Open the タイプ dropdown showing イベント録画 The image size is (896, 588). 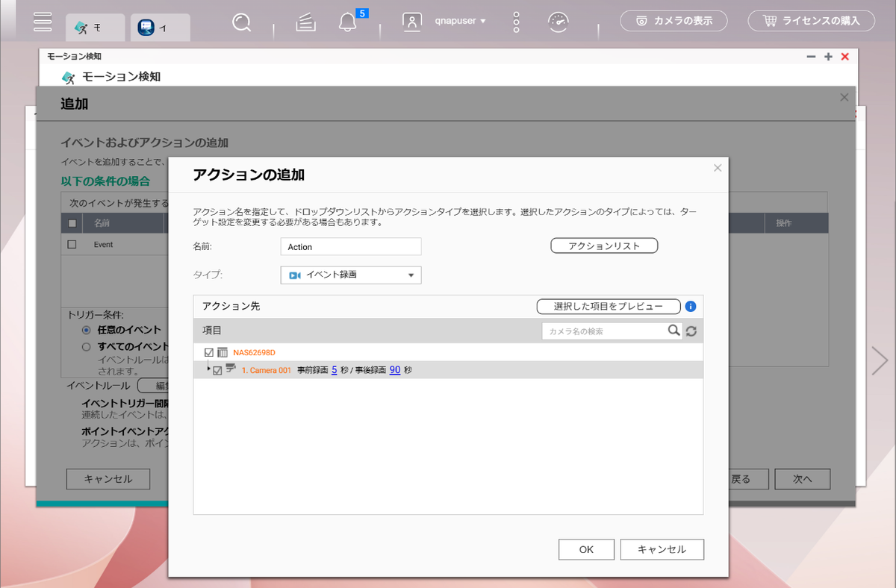pyautogui.click(x=351, y=275)
